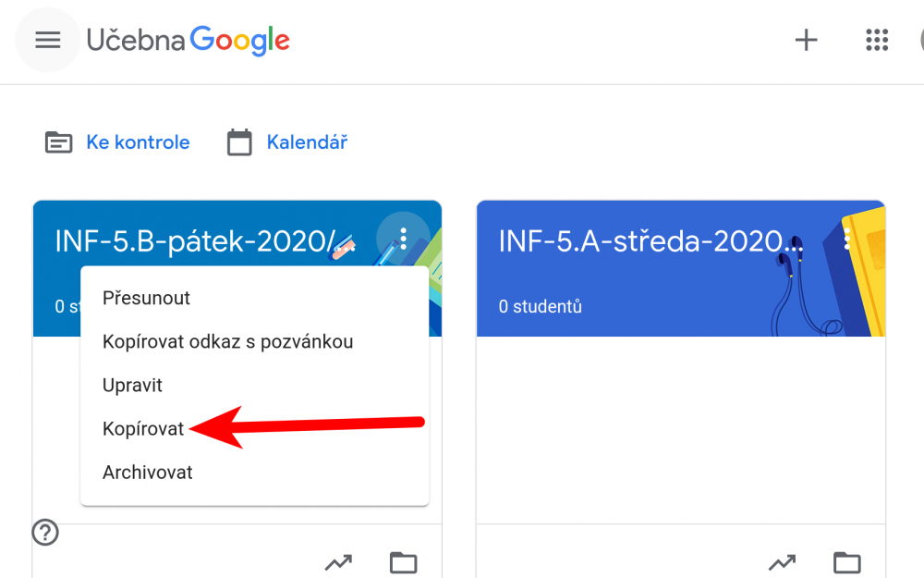This screenshot has width=924, height=578.
Task: Open Drive folder icon for INF-5.A class
Action: [847, 562]
